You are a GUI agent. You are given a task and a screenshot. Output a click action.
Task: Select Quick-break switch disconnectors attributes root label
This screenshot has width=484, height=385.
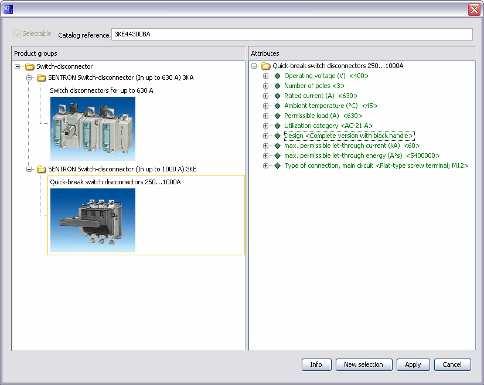(338, 66)
